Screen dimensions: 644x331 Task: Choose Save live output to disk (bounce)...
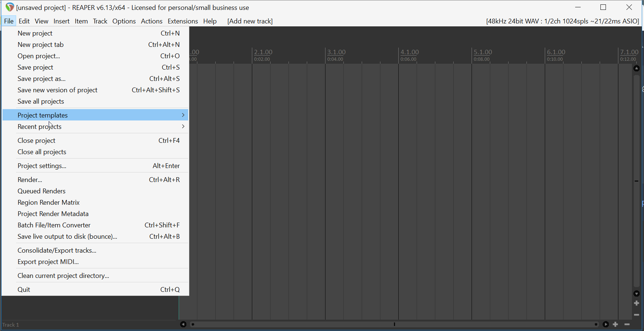[x=95, y=236]
